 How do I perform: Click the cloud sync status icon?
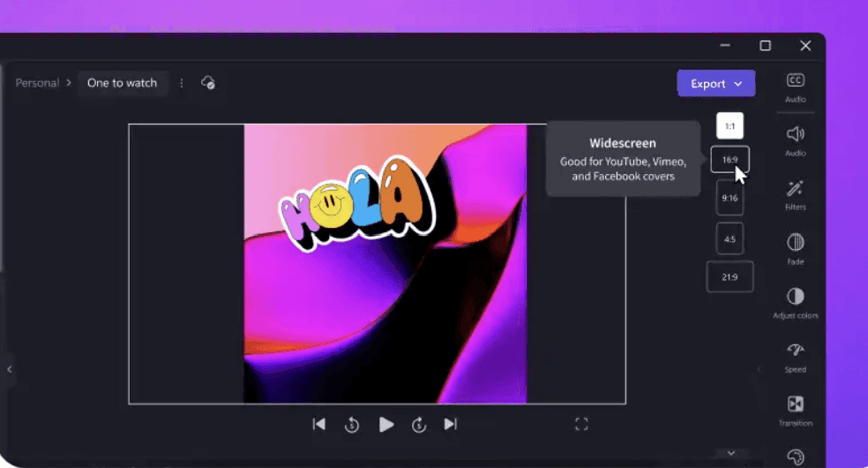pyautogui.click(x=208, y=82)
